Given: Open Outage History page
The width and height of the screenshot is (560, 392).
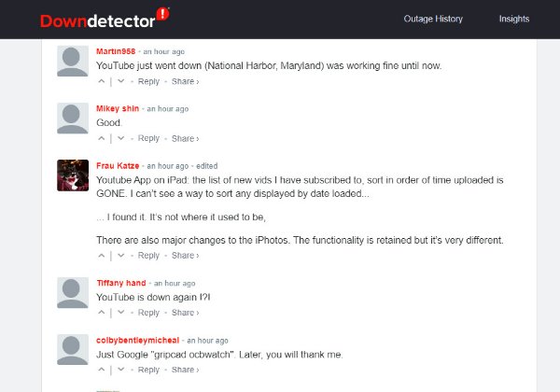Looking at the screenshot, I should 432,19.
